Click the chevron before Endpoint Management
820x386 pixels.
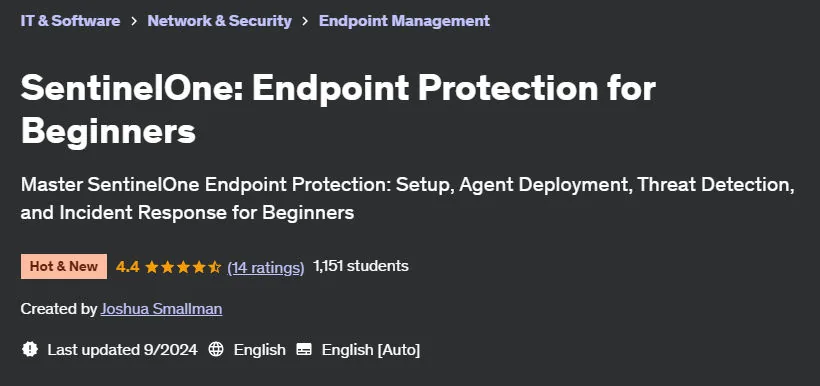click(x=305, y=21)
